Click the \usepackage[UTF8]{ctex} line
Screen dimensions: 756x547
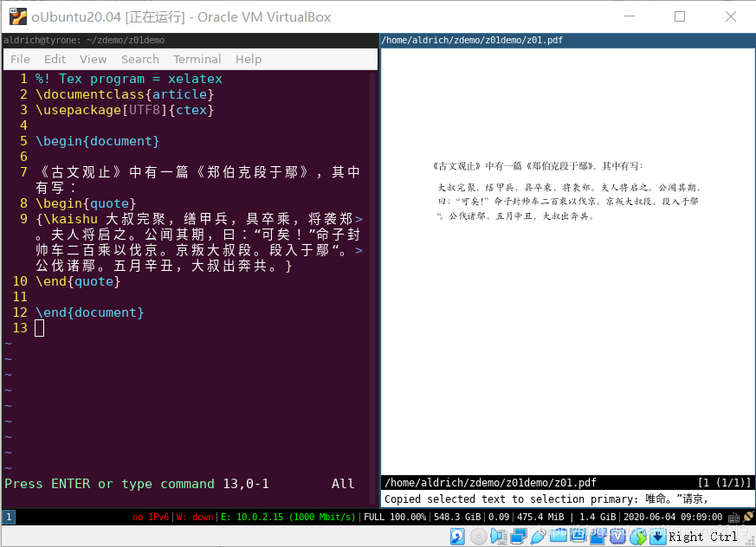pyautogui.click(x=125, y=110)
